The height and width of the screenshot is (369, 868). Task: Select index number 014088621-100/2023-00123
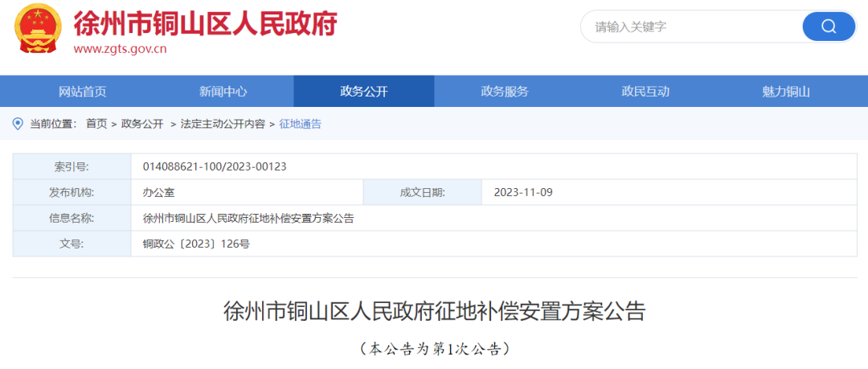pos(215,166)
